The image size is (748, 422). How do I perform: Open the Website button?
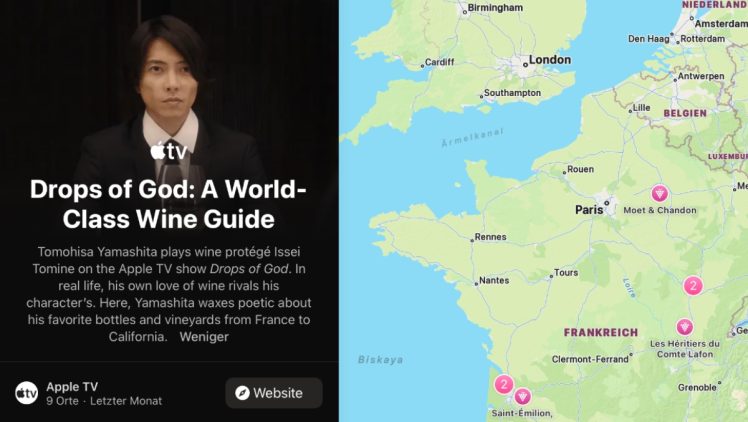(x=274, y=393)
